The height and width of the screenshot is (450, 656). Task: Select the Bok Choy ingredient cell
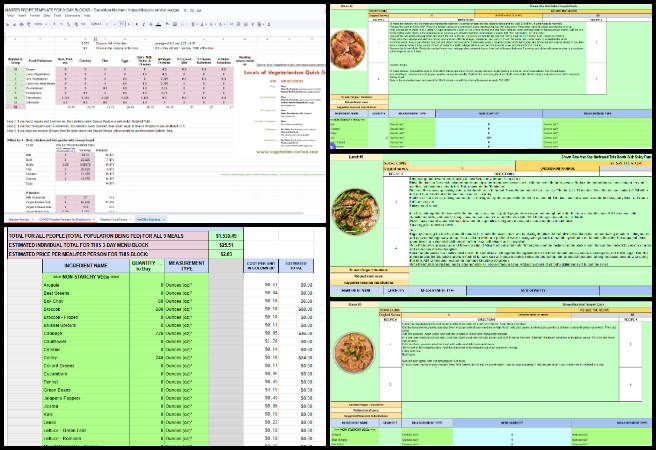[86, 301]
